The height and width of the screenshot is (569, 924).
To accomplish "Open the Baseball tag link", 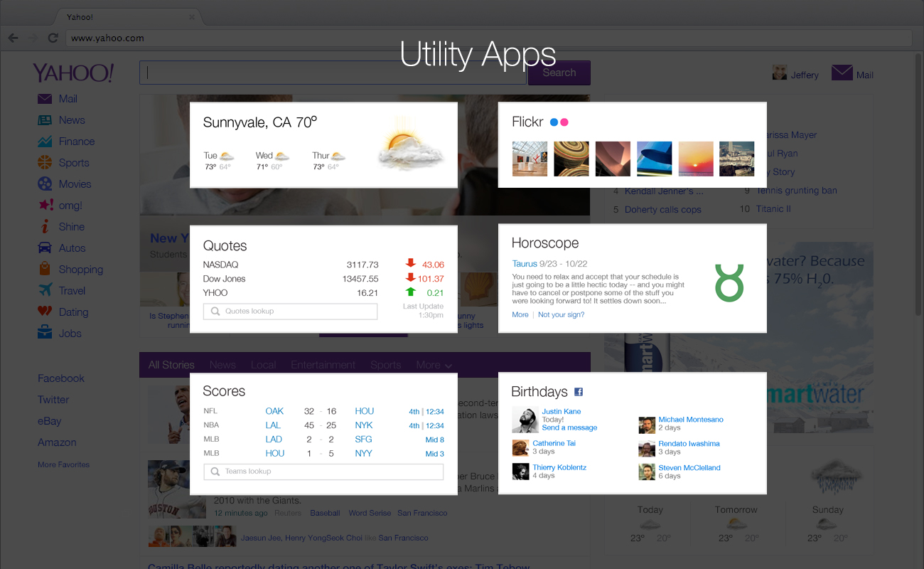I will coord(326,513).
